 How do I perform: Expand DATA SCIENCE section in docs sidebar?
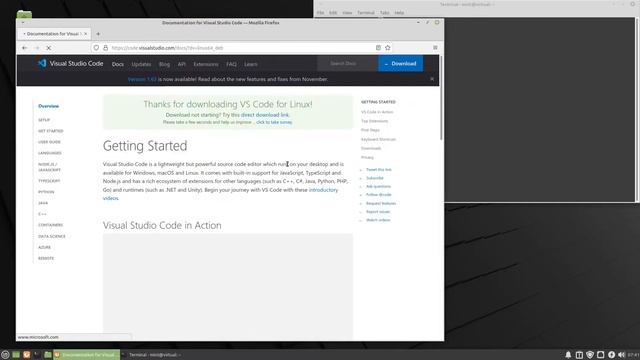(x=52, y=236)
